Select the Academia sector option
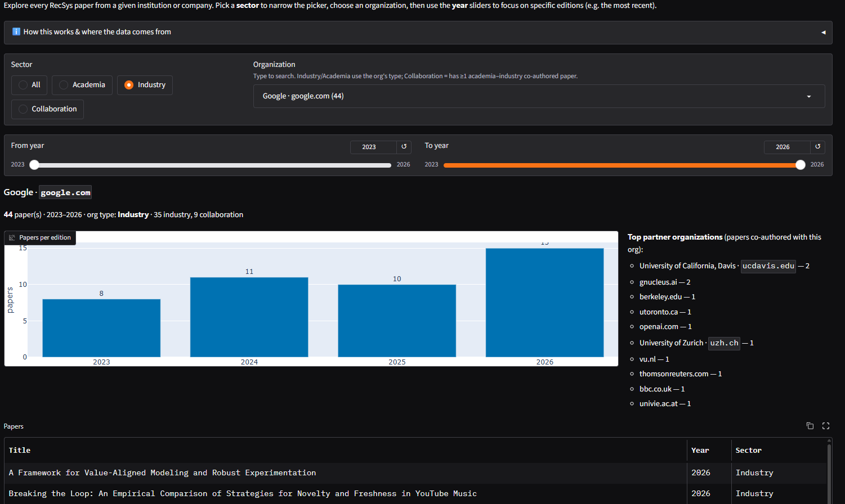This screenshot has width=845, height=504. tap(82, 85)
